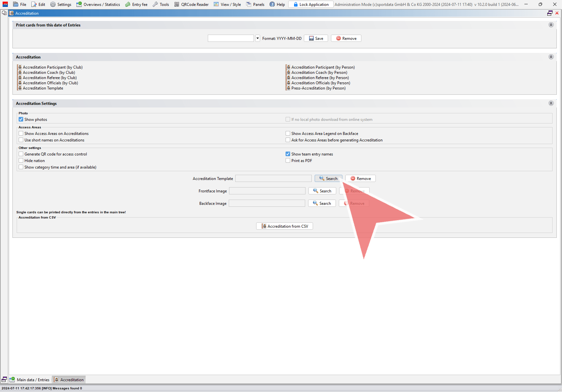
Task: Click Search next to Frontface Image
Action: (322, 191)
